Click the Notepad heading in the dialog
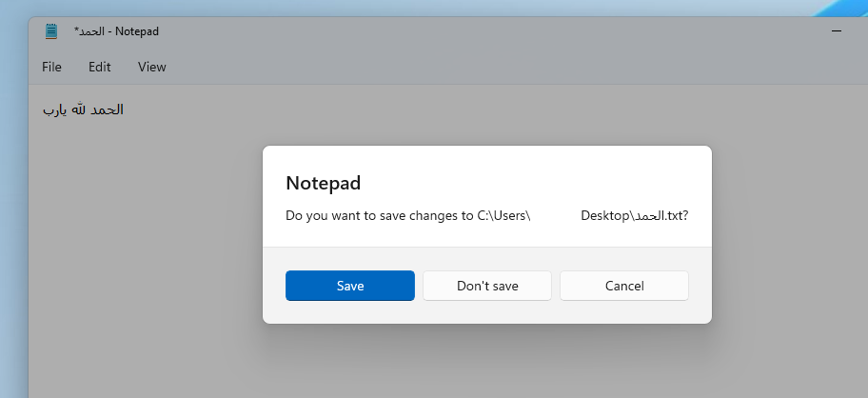The image size is (868, 398). click(324, 183)
